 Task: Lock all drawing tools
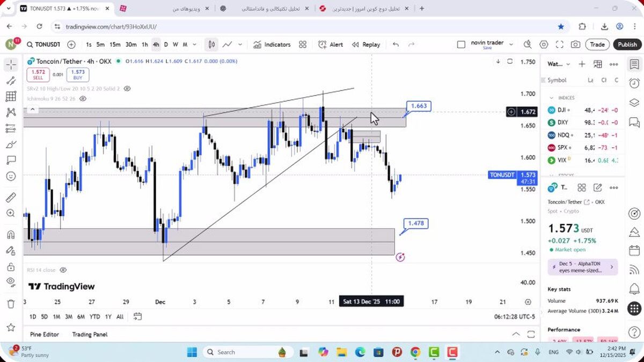(11, 266)
